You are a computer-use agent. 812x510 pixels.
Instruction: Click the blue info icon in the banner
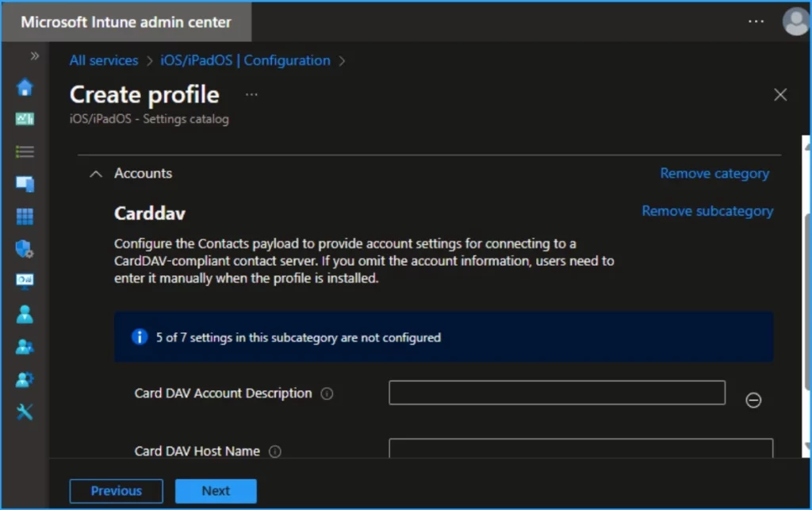pyautogui.click(x=140, y=337)
